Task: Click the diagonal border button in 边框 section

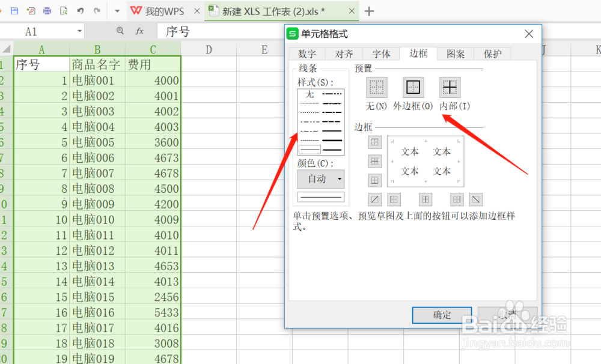Action: (374, 199)
